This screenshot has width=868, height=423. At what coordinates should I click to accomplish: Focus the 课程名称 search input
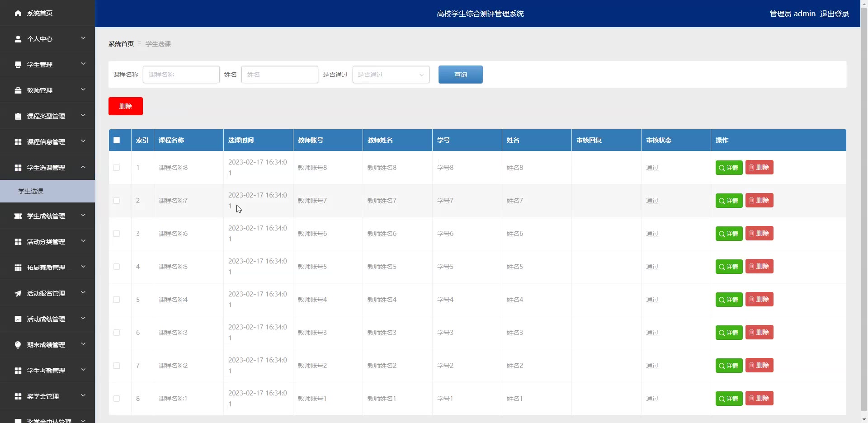[181, 75]
